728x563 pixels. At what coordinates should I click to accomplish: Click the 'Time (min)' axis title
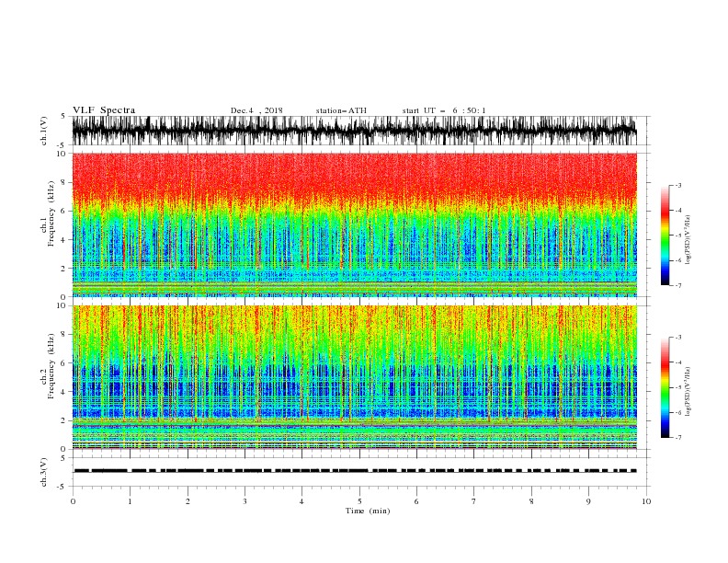pos(368,511)
